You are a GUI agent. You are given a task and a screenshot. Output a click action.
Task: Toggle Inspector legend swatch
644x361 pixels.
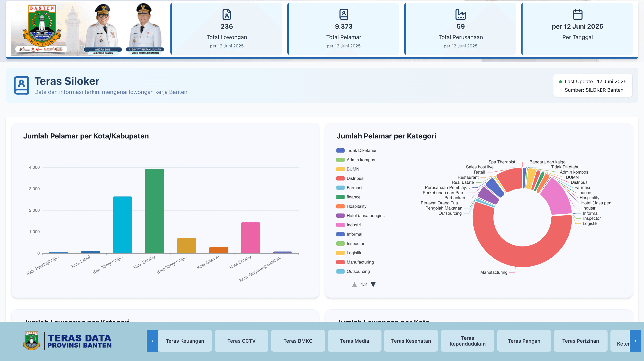coord(340,243)
